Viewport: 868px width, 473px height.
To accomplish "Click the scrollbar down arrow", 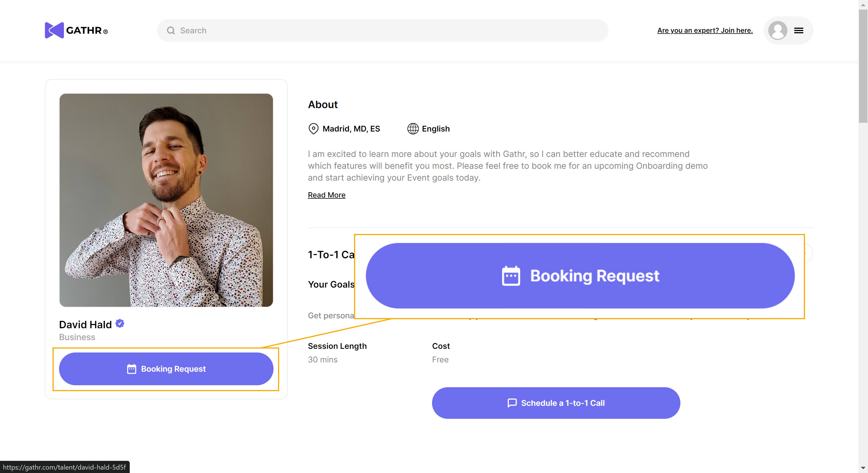I will (863, 468).
